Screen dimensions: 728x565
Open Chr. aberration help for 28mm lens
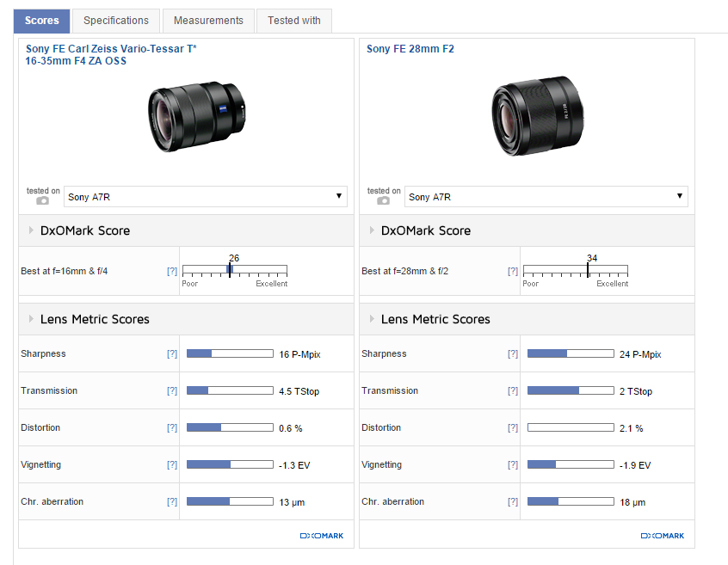[x=513, y=501]
